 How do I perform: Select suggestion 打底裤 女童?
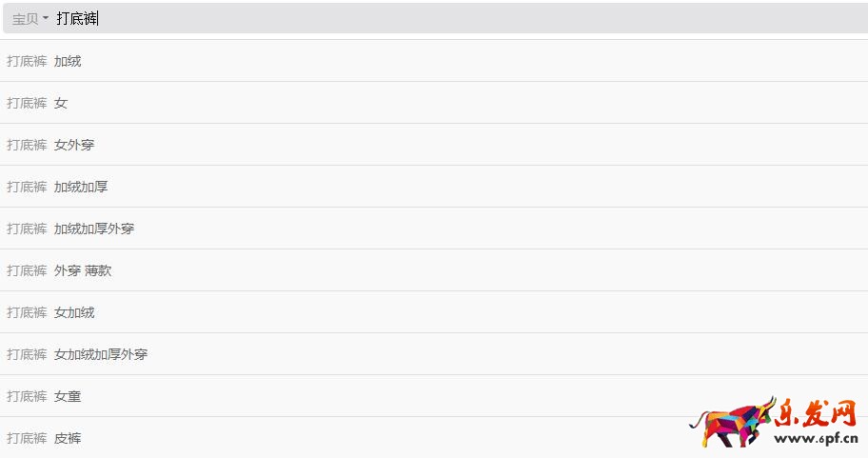click(x=434, y=396)
